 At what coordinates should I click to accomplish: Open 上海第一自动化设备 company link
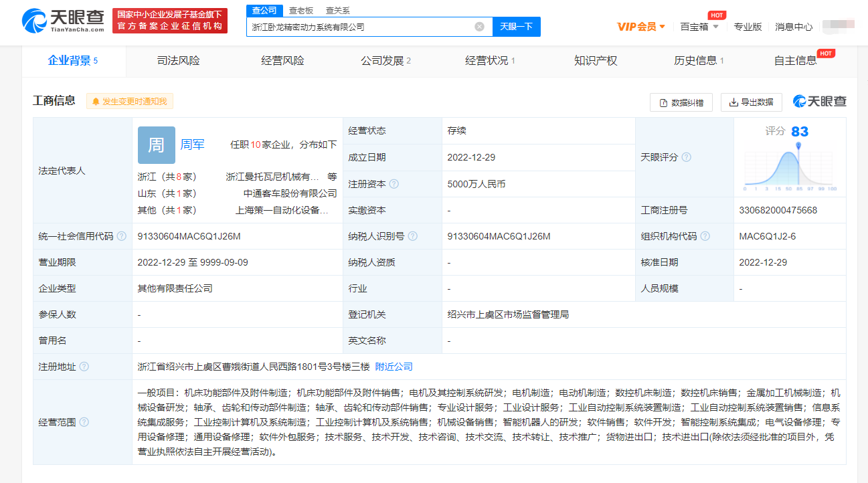pos(282,210)
